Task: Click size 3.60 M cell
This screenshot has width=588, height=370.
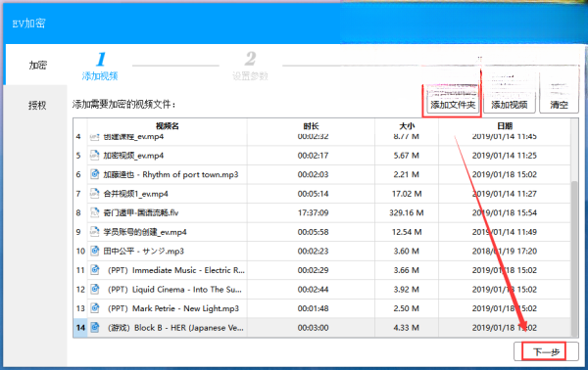Action: coord(407,252)
